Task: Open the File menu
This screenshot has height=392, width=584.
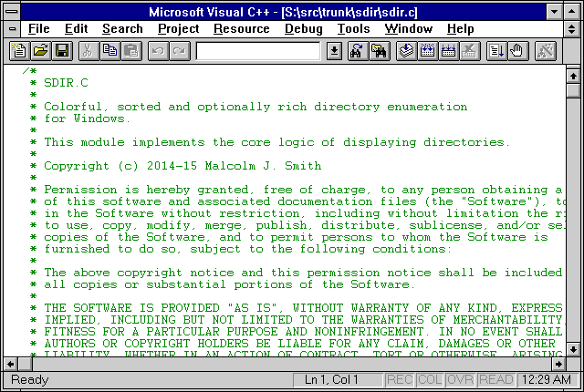Action: click(38, 28)
